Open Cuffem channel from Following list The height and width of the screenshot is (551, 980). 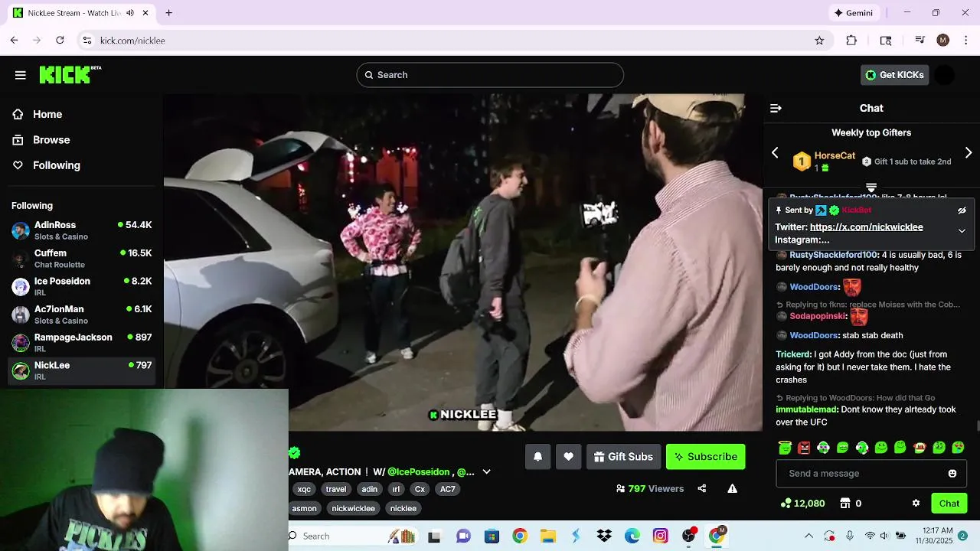[81, 259]
